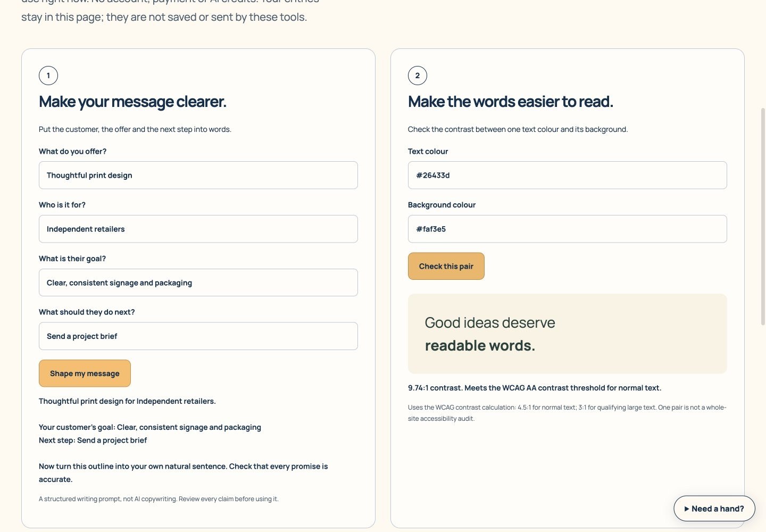Expand the Need a hand? widget
Screen dimensions: 766x532
coord(714,509)
